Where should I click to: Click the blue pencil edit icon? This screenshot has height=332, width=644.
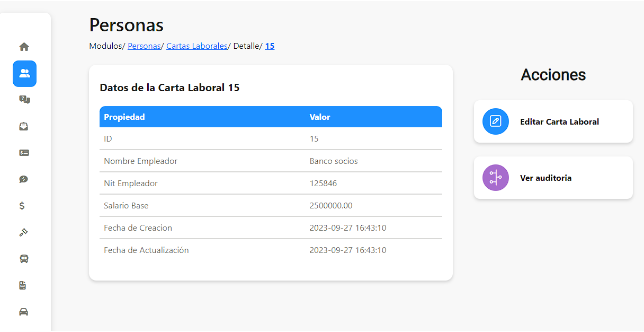pos(496,121)
